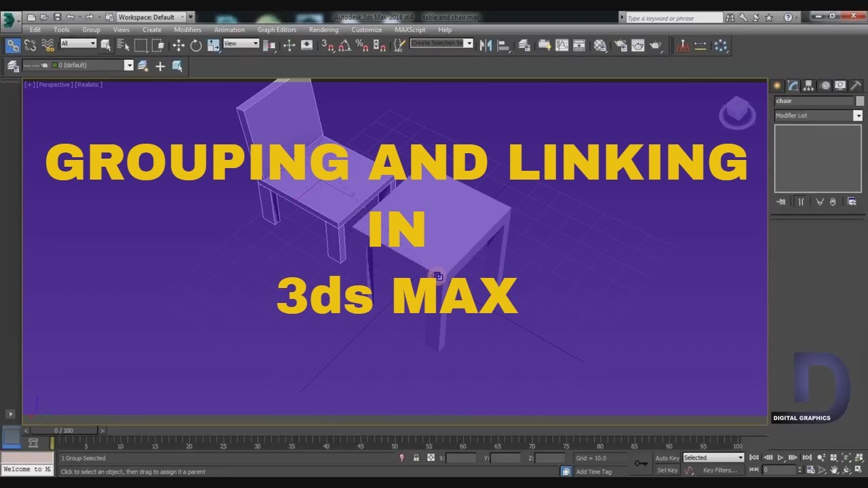This screenshot has width=868, height=488.
Task: Toggle the Selection Lock padlock
Action: (x=416, y=458)
